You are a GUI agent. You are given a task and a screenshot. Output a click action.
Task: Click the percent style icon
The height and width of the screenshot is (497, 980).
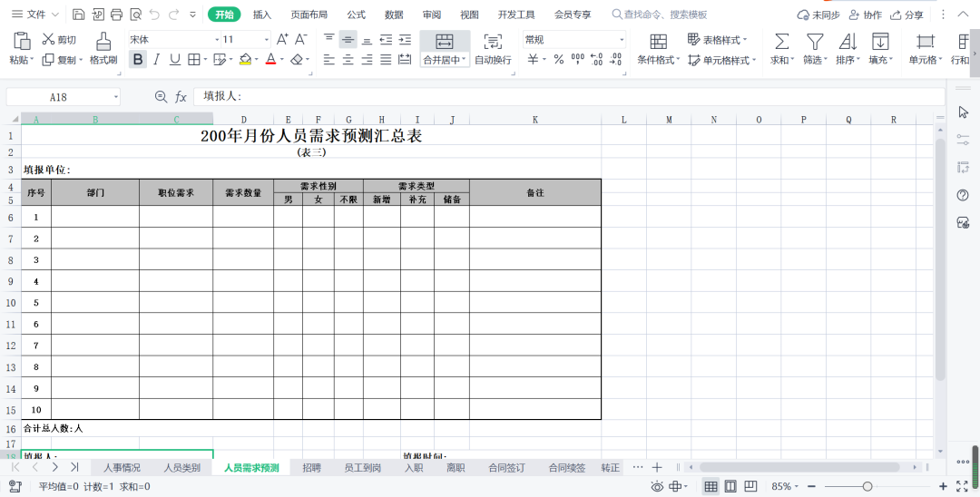(x=559, y=60)
